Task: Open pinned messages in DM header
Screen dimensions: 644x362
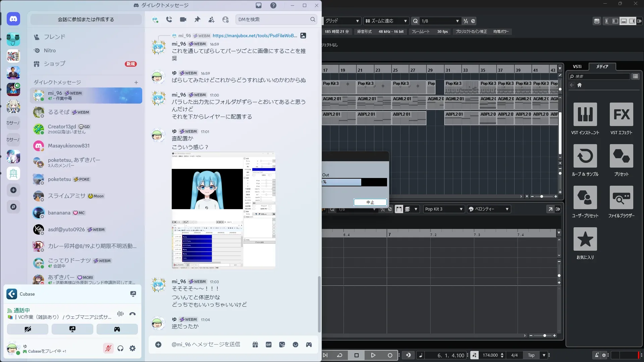Action: [197, 19]
